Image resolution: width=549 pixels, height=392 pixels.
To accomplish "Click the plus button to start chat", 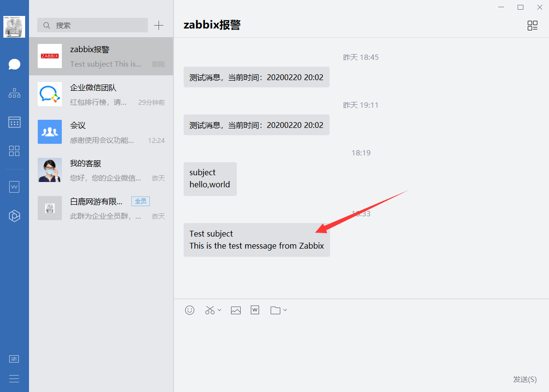I will pos(159,25).
